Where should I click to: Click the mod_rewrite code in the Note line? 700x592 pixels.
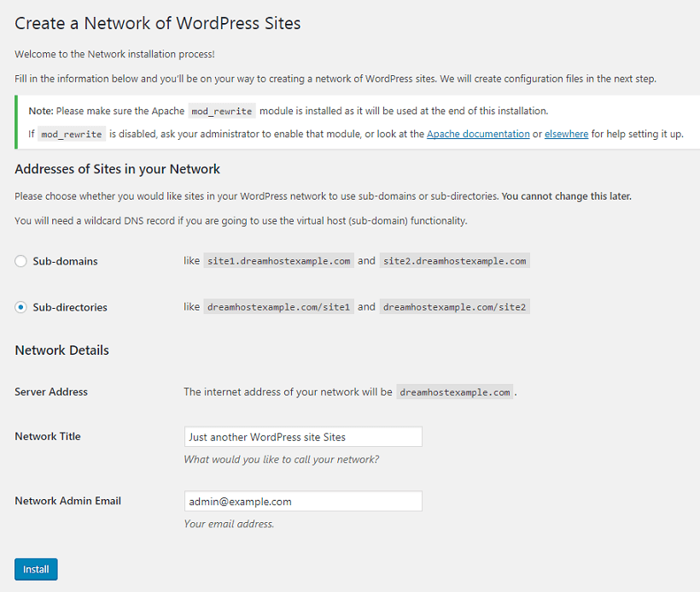pyautogui.click(x=222, y=111)
